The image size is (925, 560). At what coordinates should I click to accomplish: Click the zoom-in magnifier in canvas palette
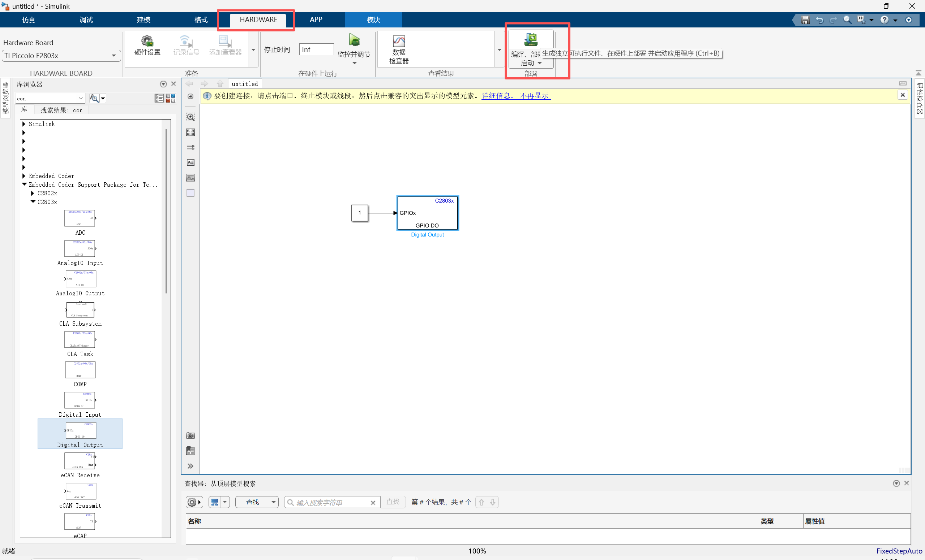pyautogui.click(x=190, y=117)
